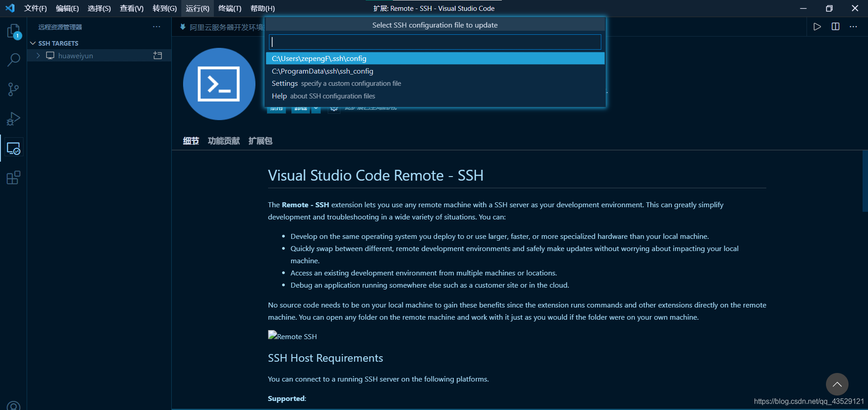
Task: Open the Remote Explorer view icon
Action: click(x=14, y=148)
